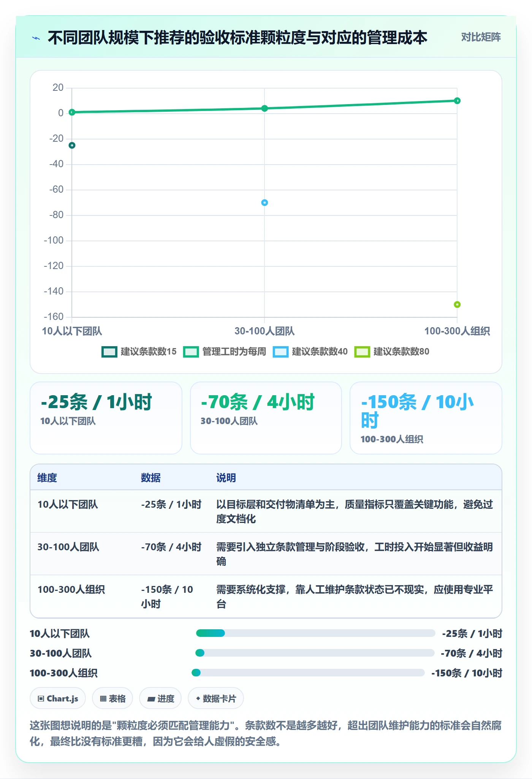The height and width of the screenshot is (779, 532).
Task: Click the 10人以下团队 progress bar
Action: (x=315, y=633)
